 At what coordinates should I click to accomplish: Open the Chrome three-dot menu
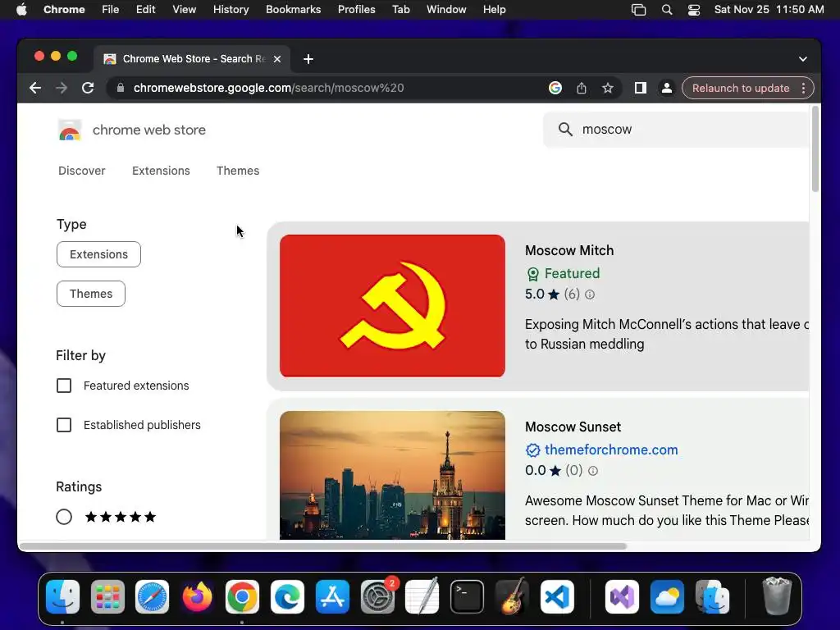pyautogui.click(x=803, y=88)
